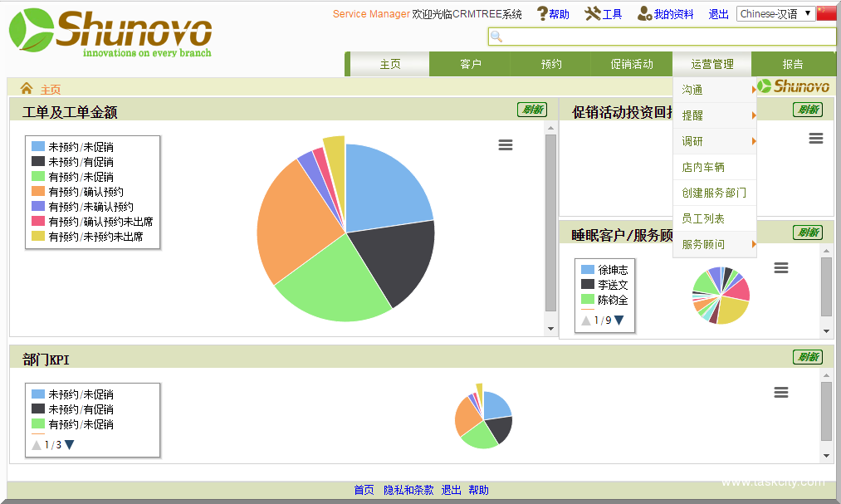Switch to the 报告 tab

793,64
